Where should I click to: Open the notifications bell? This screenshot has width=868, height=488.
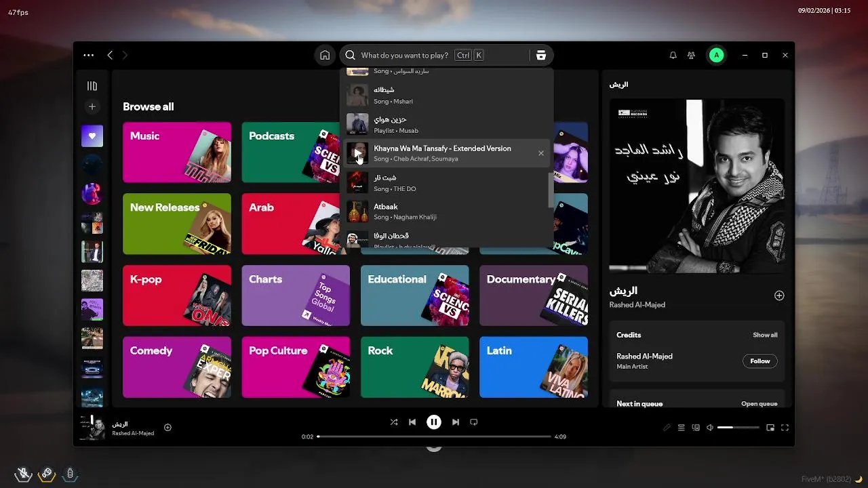[x=673, y=56]
